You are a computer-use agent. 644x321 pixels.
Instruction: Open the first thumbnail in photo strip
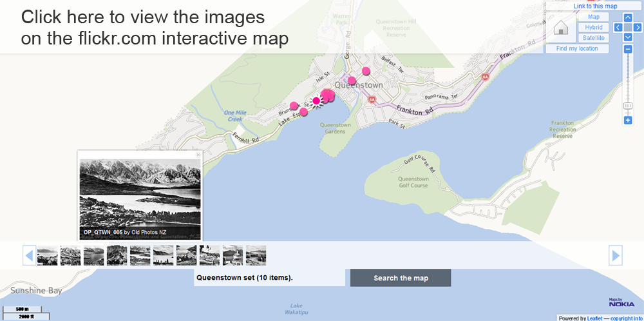47,256
